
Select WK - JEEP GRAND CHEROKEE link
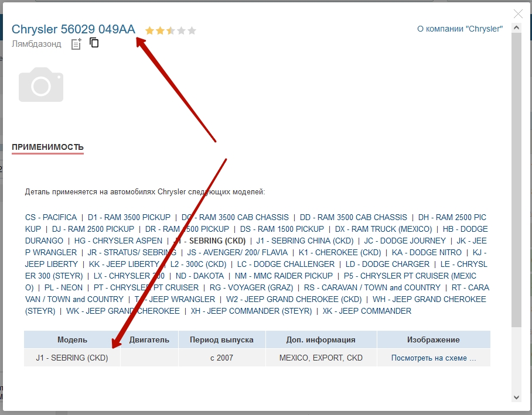(x=123, y=311)
